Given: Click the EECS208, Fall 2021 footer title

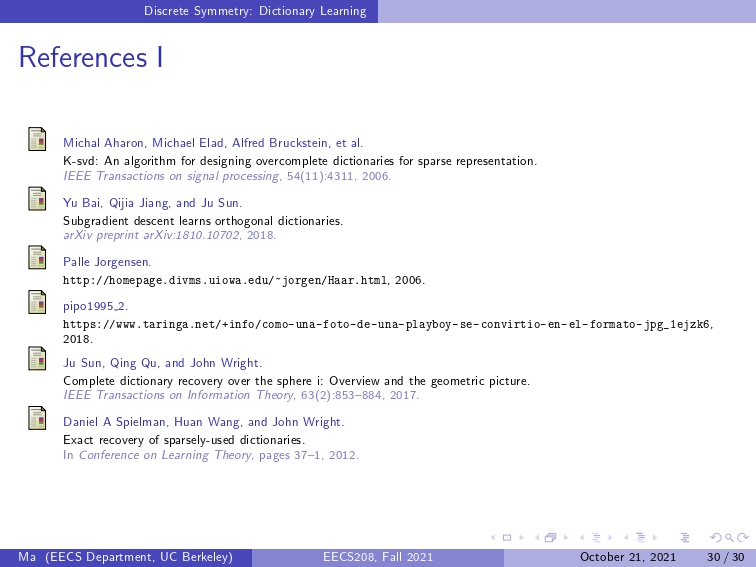Looking at the screenshot, I should click(x=378, y=557).
